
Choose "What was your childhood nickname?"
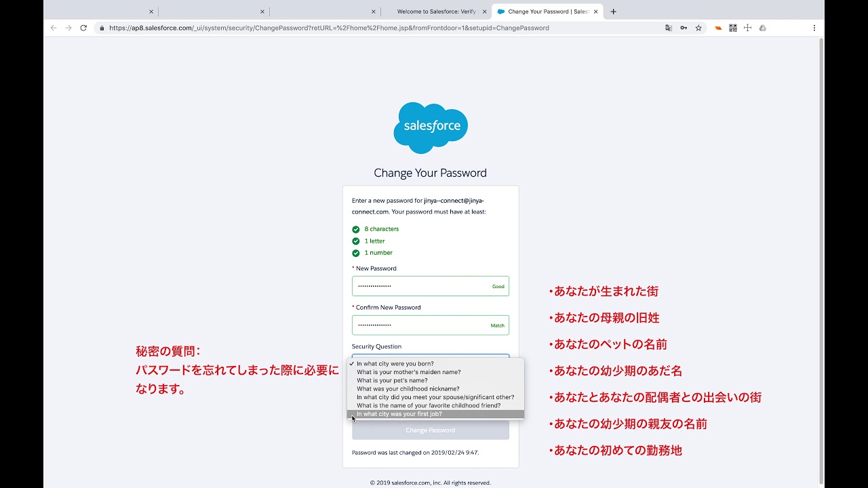435,389
